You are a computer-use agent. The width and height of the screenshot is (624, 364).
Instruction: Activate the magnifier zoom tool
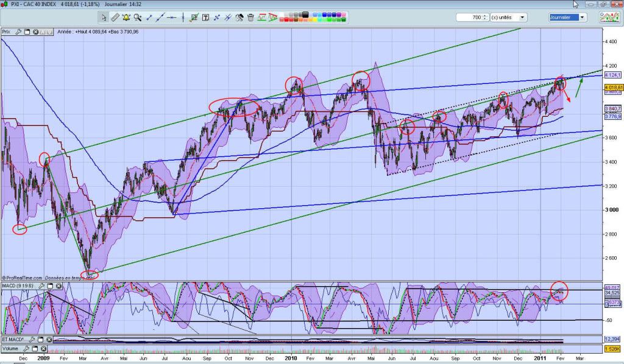tap(138, 17)
